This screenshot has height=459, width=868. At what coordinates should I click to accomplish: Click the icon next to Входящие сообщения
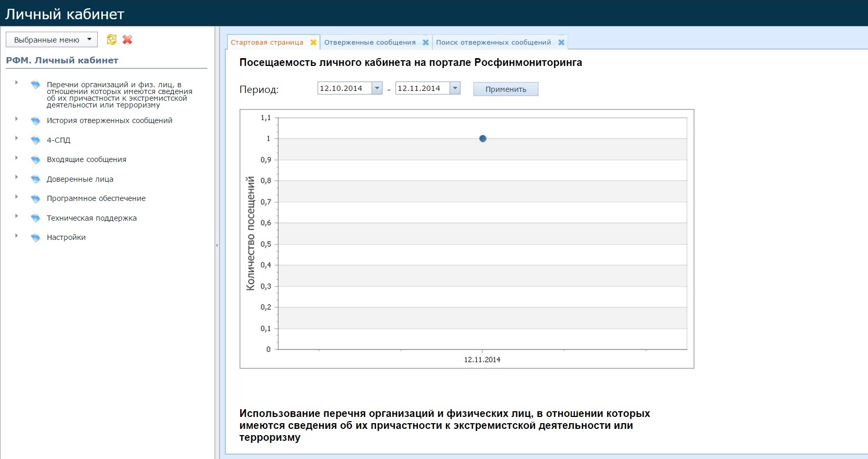[35, 159]
